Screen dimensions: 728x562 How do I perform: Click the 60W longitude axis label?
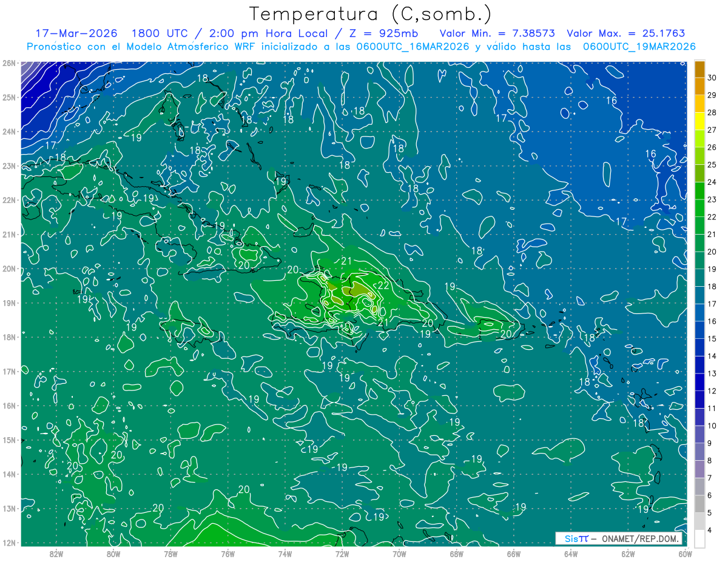[686, 554]
